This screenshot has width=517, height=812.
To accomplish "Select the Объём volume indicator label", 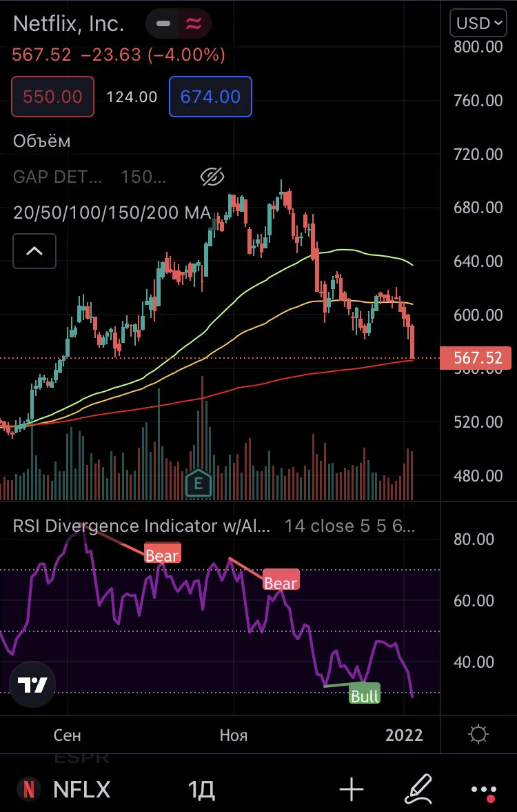I will click(42, 141).
